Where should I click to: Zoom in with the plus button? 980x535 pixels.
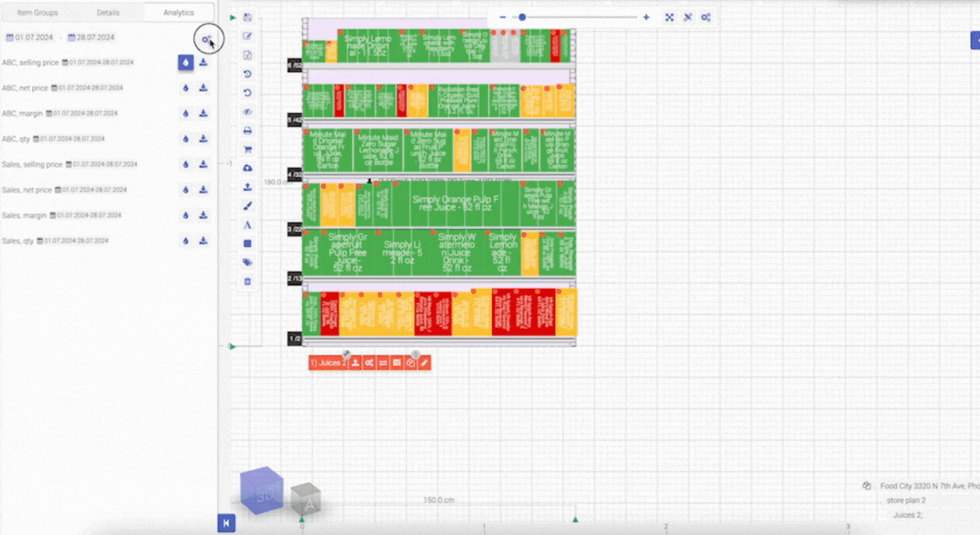coord(646,18)
